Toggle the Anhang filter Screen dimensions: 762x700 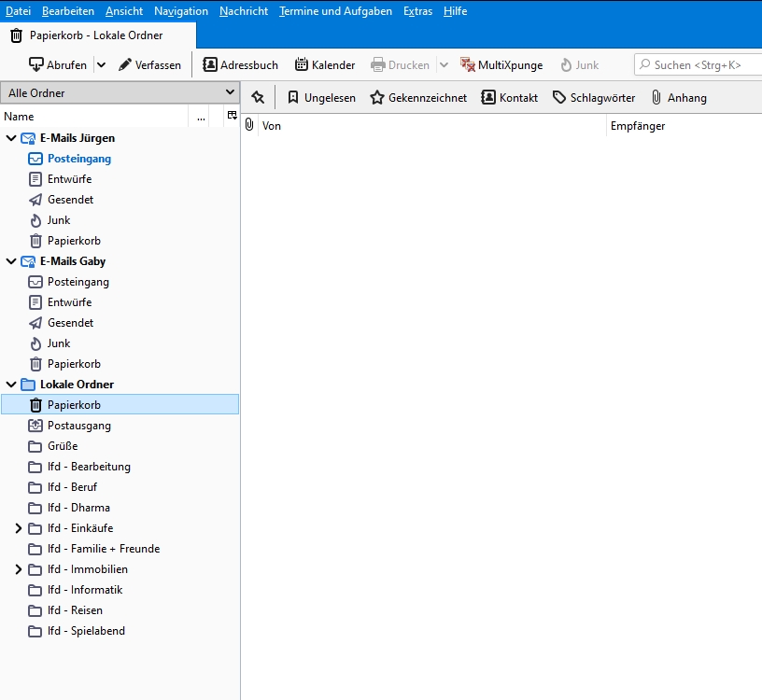pos(678,98)
